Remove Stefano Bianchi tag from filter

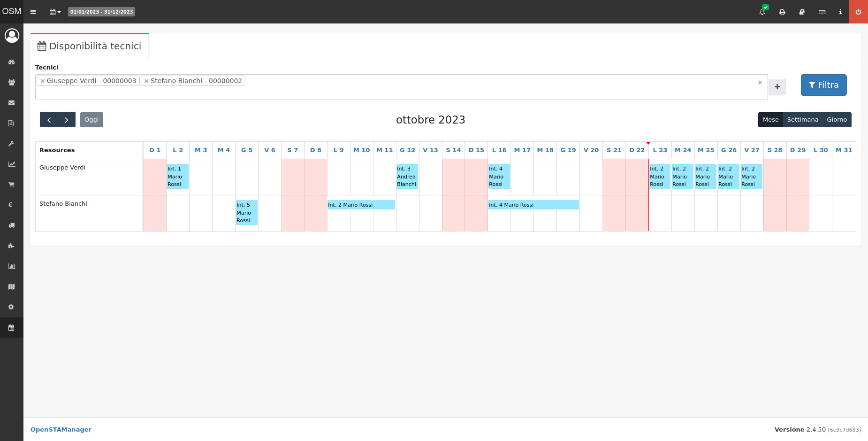point(146,81)
